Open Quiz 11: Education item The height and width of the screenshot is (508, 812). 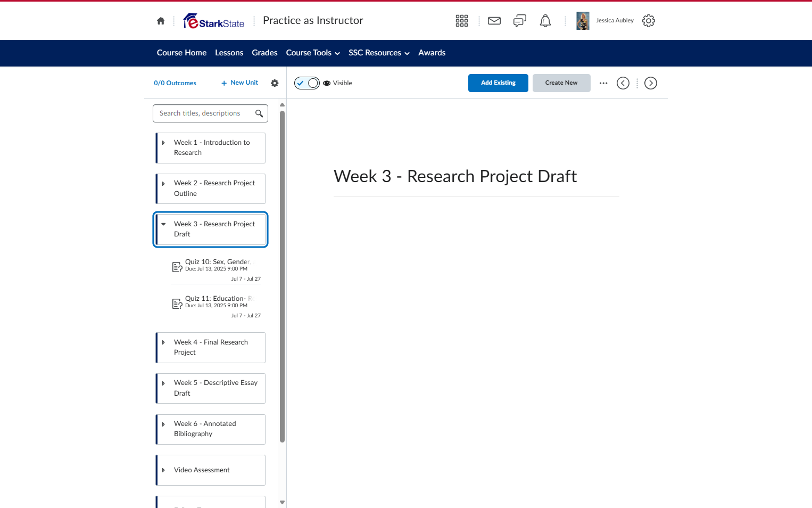[x=219, y=299]
